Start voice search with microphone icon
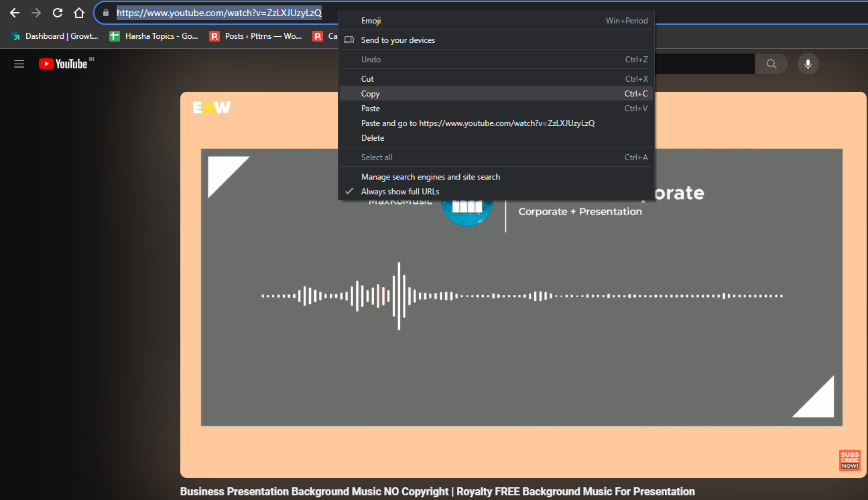Image resolution: width=868 pixels, height=500 pixels. [x=808, y=64]
